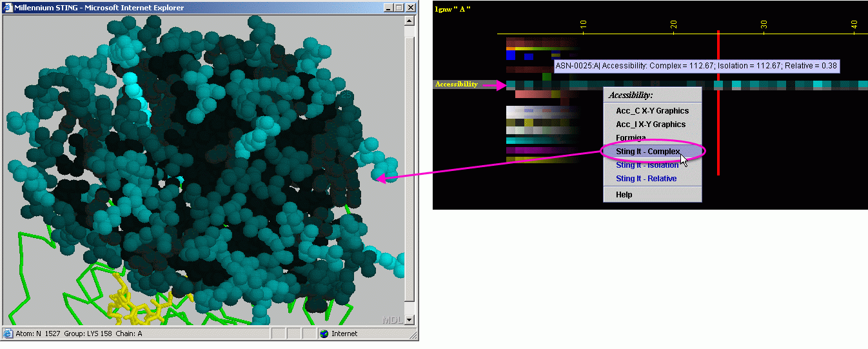
Task: Click residue number 10 on ruler
Action: (583, 25)
